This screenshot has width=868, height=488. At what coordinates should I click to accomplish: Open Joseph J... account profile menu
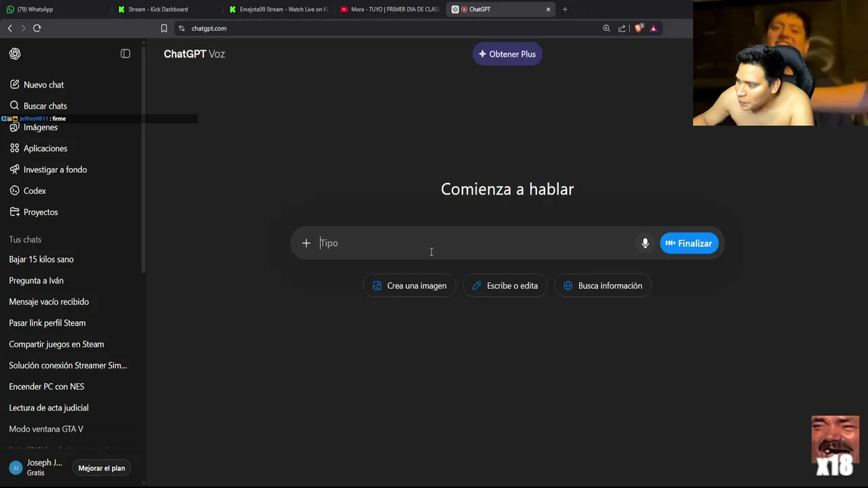[36, 468]
